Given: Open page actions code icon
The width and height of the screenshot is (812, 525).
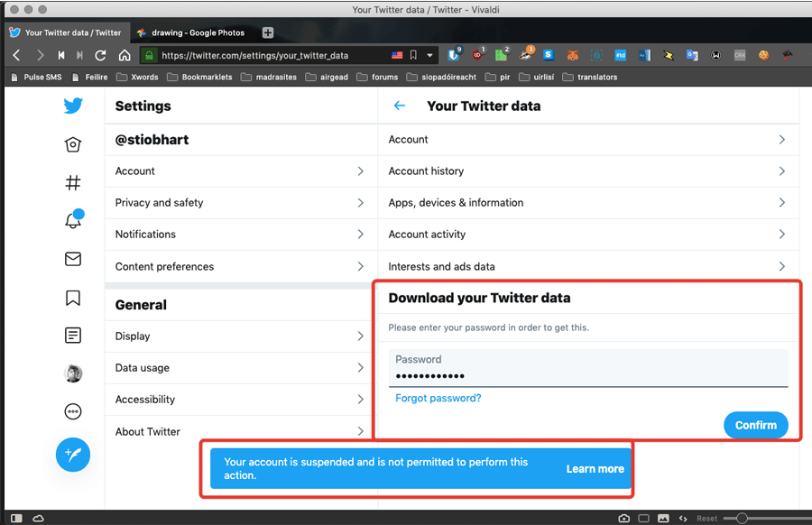Looking at the screenshot, I should tap(683, 519).
